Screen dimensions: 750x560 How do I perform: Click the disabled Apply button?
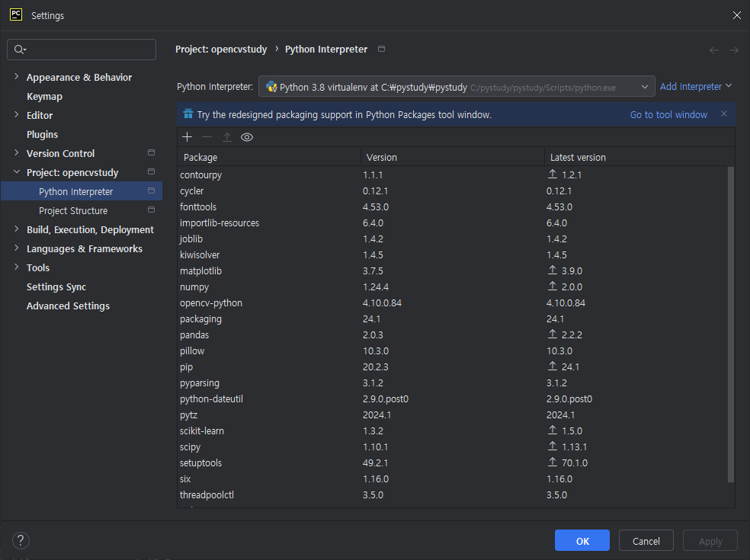click(710, 540)
